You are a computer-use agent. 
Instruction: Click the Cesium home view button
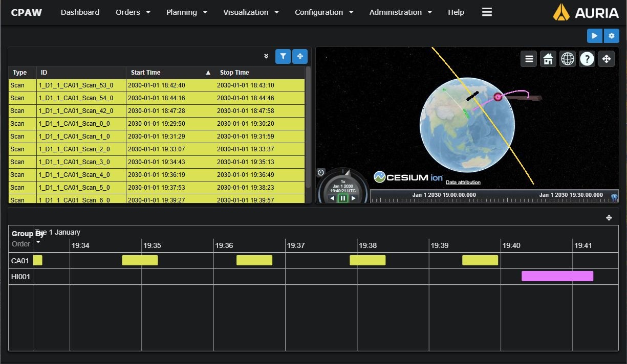pos(548,59)
